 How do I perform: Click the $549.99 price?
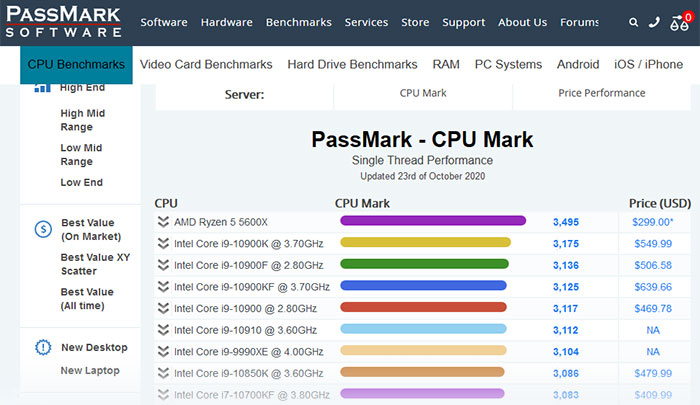pos(653,243)
